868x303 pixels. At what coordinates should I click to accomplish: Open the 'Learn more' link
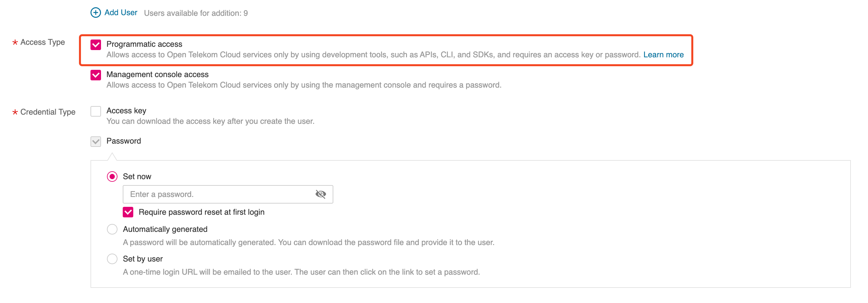[x=663, y=55]
